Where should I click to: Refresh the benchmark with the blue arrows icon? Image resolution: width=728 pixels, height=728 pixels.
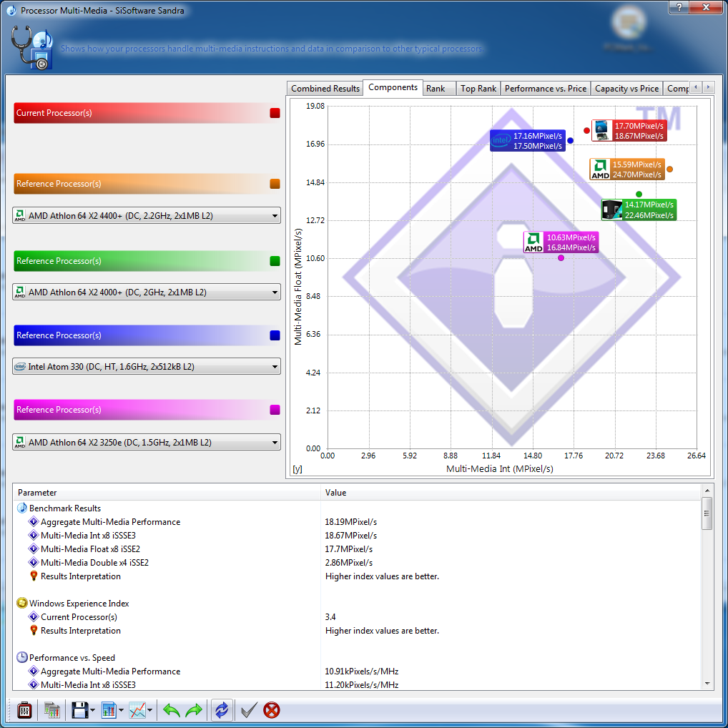click(x=222, y=710)
